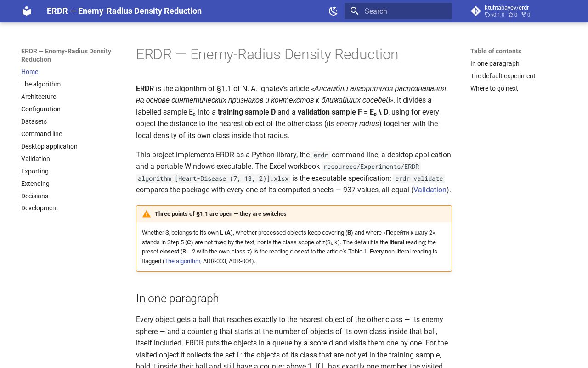This screenshot has height=368, width=588.
Task: Click the magnifier icon in the search bar
Action: (x=354, y=11)
